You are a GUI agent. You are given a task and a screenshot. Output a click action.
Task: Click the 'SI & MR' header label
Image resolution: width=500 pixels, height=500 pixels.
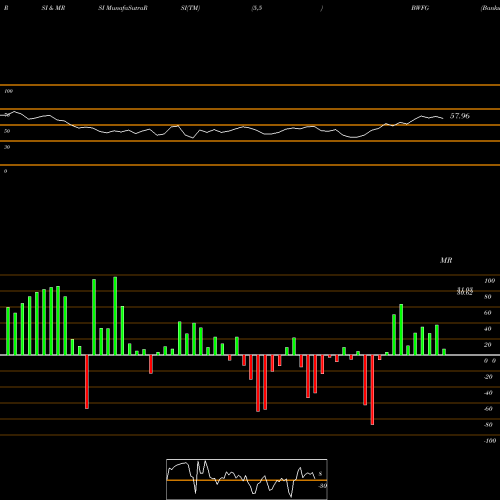click(x=53, y=8)
